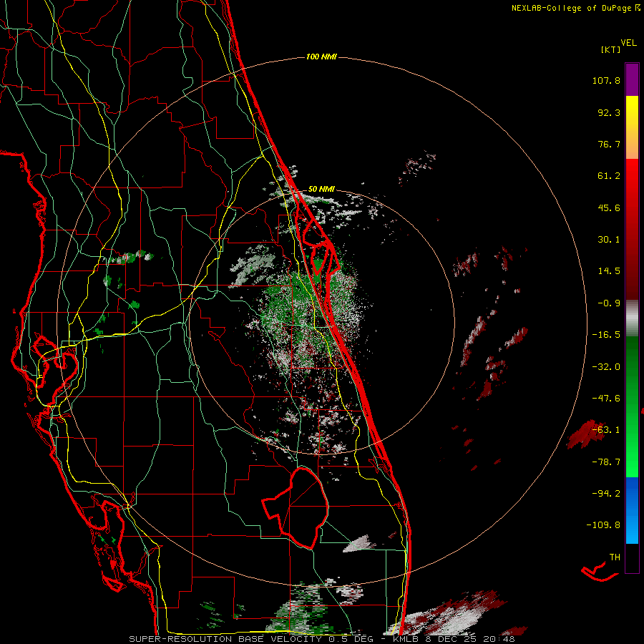The height and width of the screenshot is (644, 644).
Task: Select the -32.0 legend value
Action: click(x=606, y=367)
